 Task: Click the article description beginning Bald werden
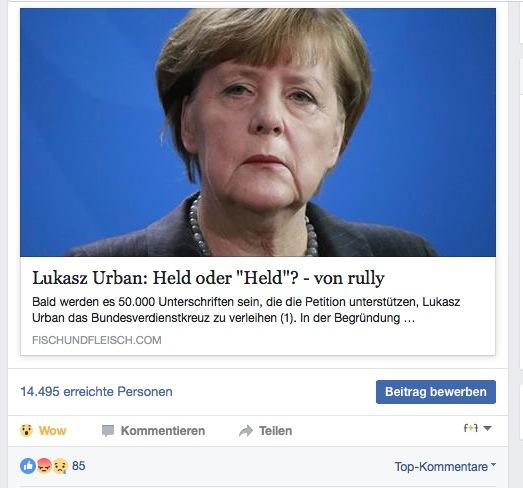246,310
